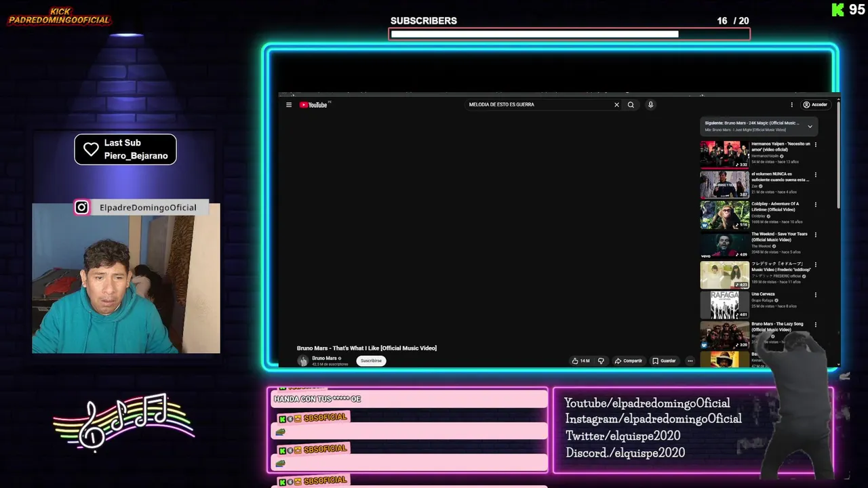Click the Bruno Mars channel name below the video

click(x=324, y=358)
